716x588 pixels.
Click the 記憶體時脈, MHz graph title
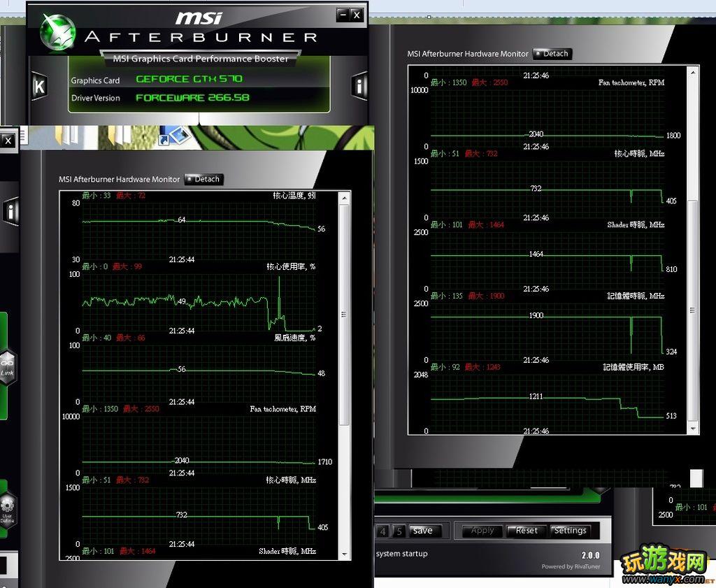636,296
